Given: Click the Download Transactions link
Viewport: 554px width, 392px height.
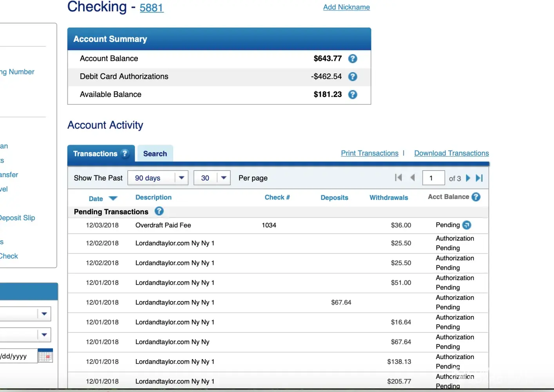Looking at the screenshot, I should [451, 153].
